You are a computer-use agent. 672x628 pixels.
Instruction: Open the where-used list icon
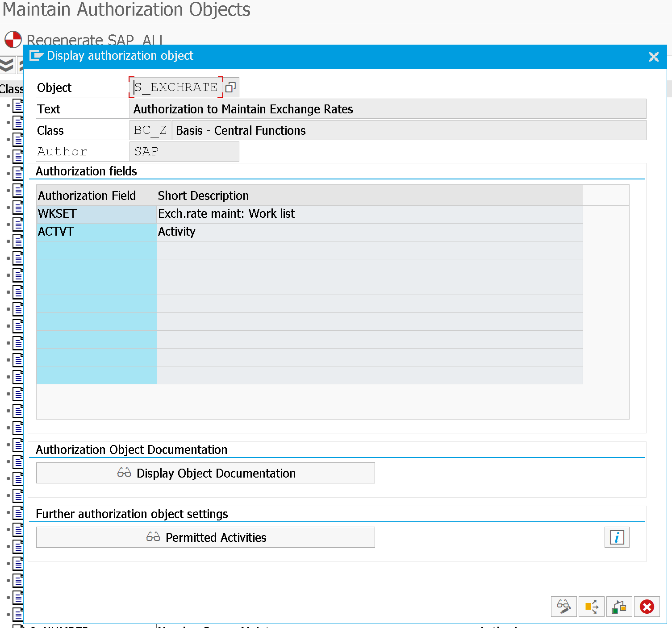592,607
